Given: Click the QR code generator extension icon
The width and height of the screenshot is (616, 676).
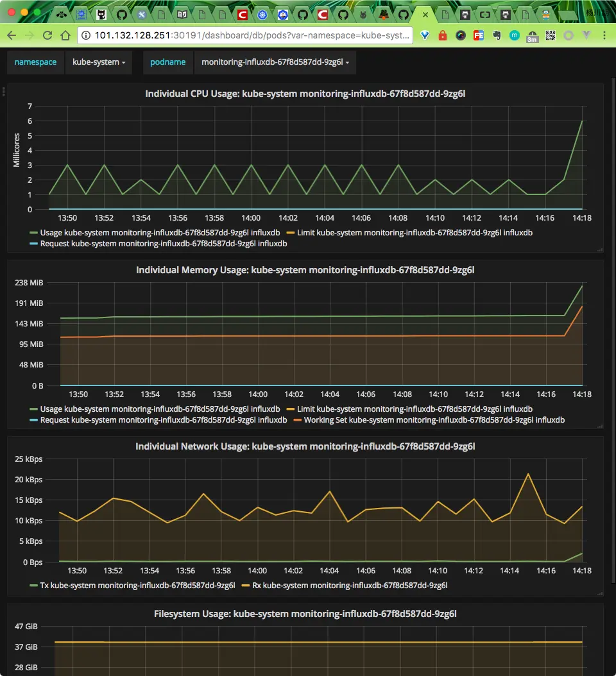Looking at the screenshot, I should (x=550, y=36).
